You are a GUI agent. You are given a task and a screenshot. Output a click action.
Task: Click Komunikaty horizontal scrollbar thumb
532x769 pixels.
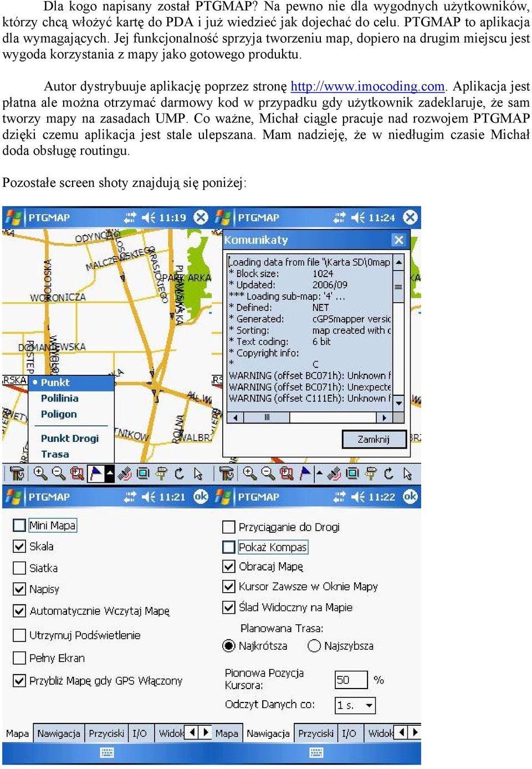point(267,417)
